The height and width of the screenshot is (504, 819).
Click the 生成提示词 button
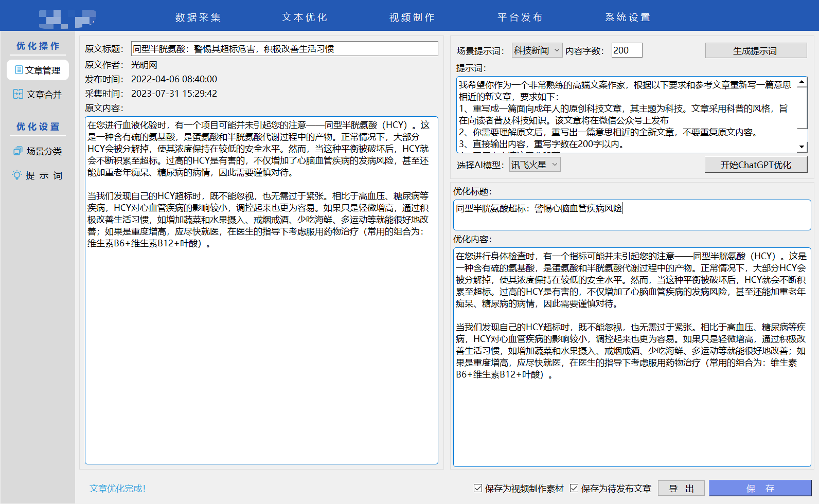[x=756, y=50]
